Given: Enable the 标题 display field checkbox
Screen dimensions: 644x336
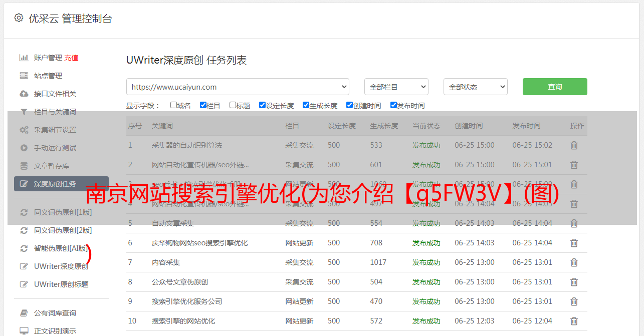Looking at the screenshot, I should click(233, 105).
